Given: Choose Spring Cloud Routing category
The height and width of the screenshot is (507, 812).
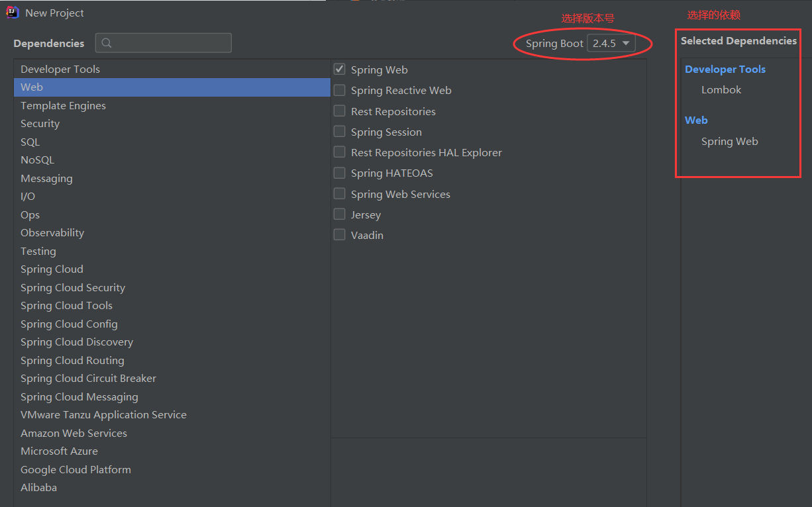Looking at the screenshot, I should (x=172, y=360).
